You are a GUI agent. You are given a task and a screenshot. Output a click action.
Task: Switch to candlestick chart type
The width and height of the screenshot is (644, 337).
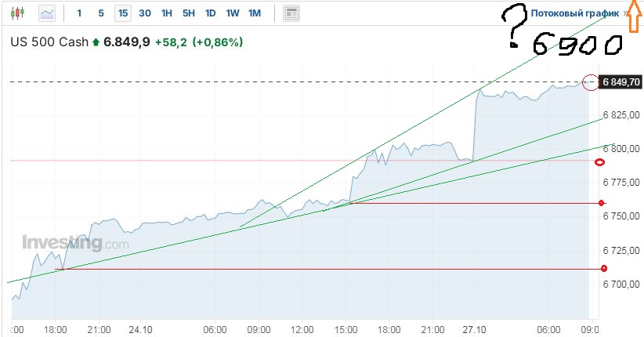(x=18, y=13)
